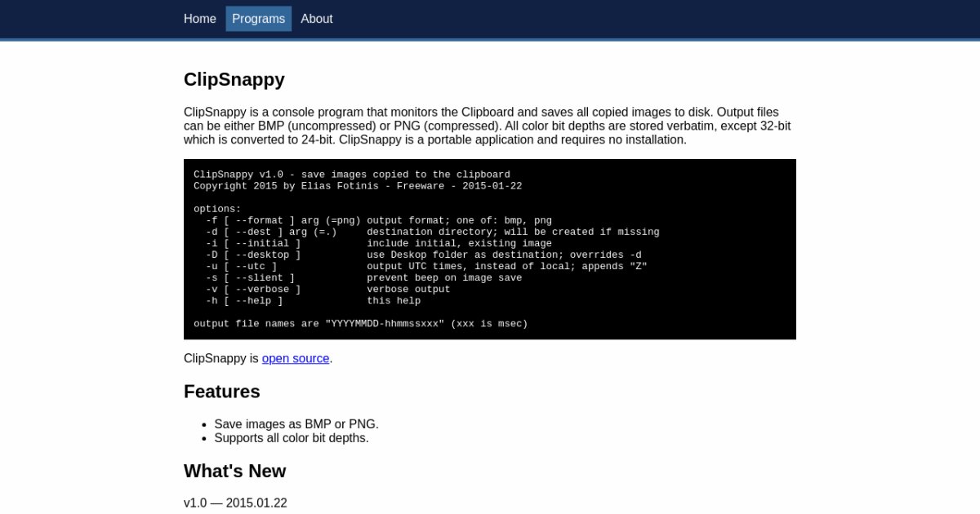
Task: Click the --slient option line
Action: click(358, 277)
